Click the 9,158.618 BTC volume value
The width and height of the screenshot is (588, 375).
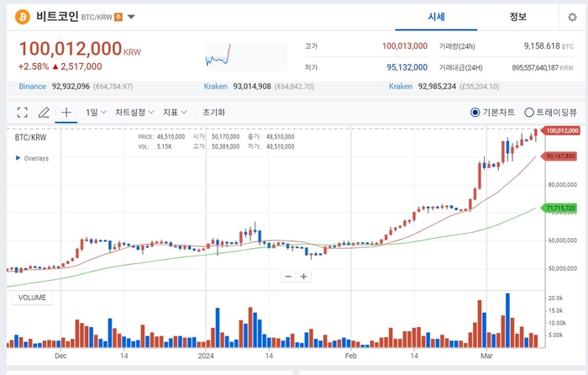click(549, 45)
